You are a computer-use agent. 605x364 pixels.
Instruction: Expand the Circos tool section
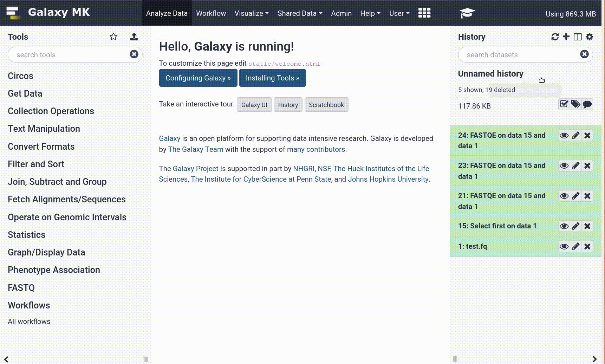20,76
